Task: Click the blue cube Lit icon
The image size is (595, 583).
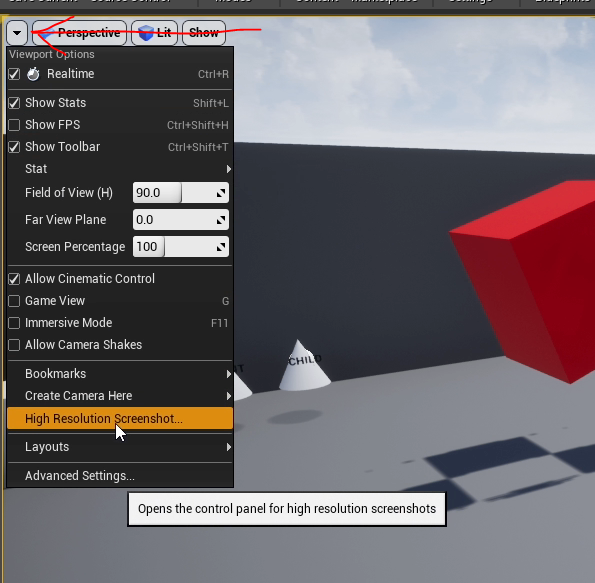Action: [x=146, y=33]
